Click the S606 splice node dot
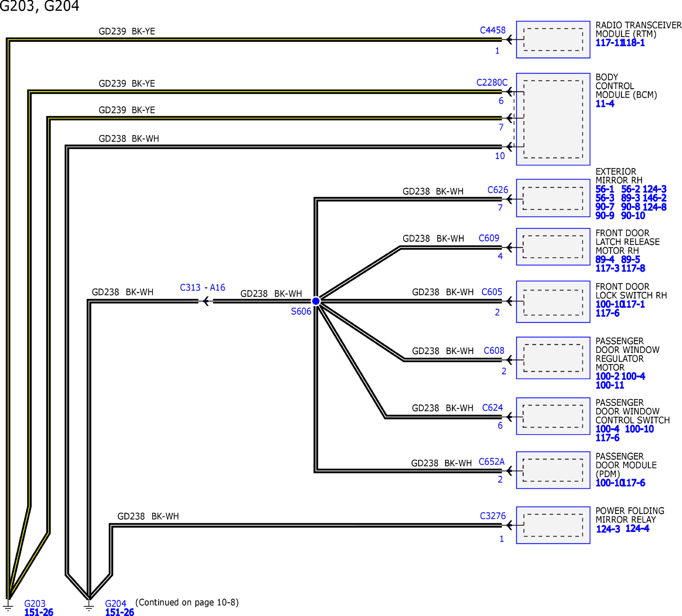Viewport: 682px width, 616px height. click(316, 301)
